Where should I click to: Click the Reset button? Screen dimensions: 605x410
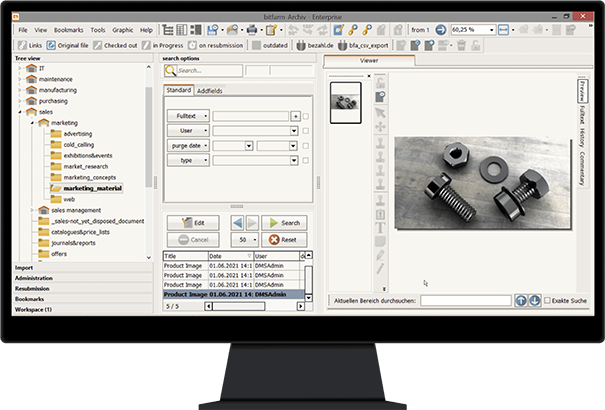click(x=284, y=240)
